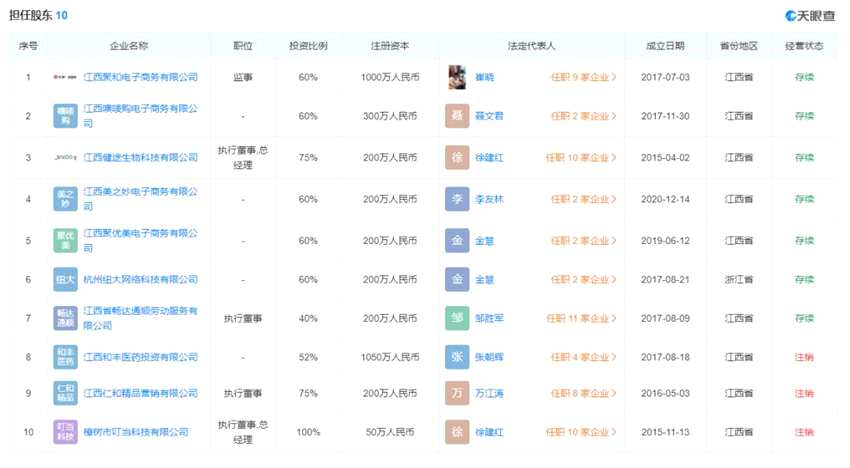Click the 天眼查 logo at top right

810,16
